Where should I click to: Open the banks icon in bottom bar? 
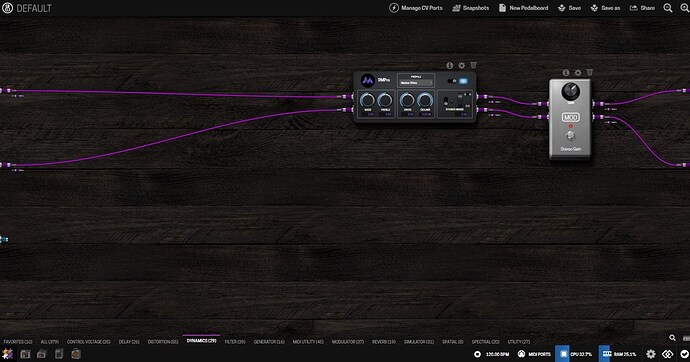click(x=42, y=354)
